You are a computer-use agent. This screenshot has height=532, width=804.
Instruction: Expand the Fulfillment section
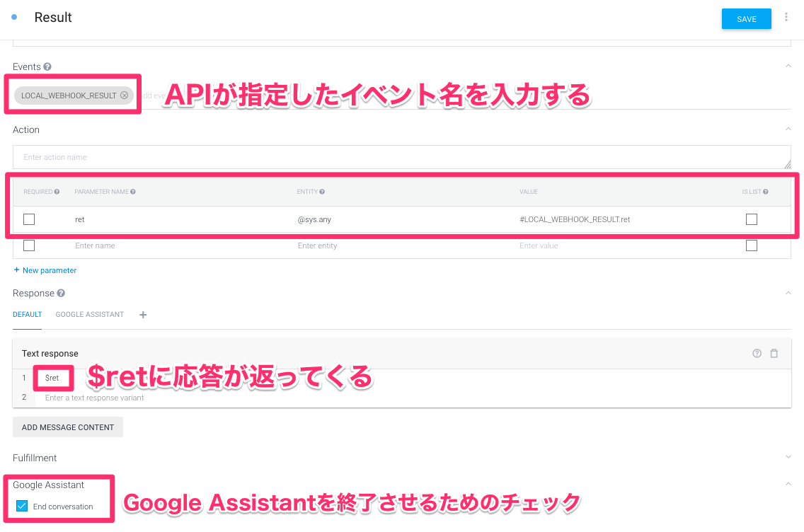[788, 456]
